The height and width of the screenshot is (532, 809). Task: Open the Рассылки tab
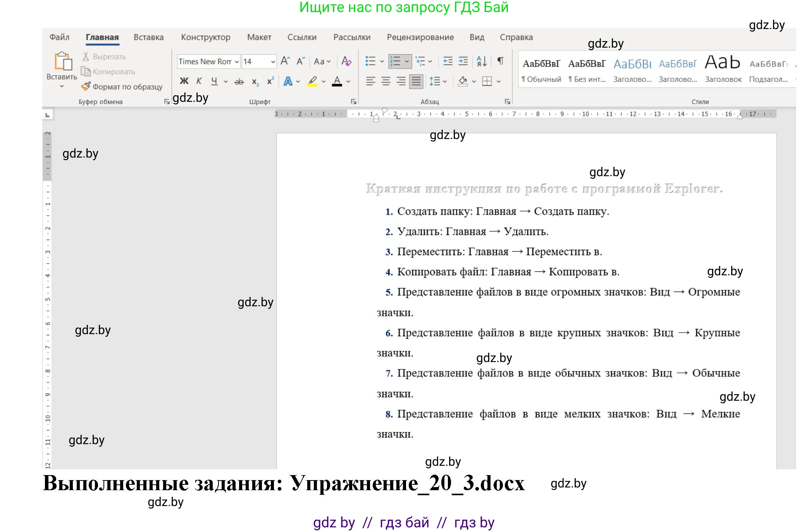click(x=352, y=37)
